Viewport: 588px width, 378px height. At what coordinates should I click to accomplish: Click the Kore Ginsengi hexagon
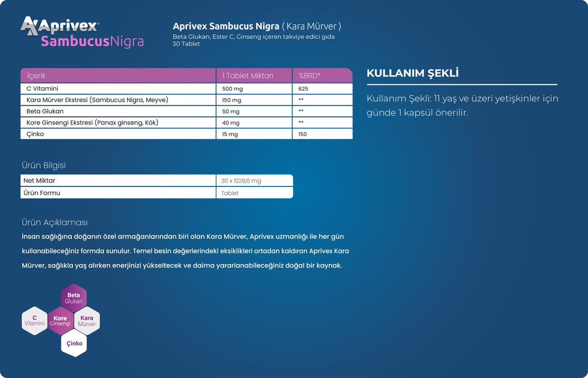click(x=60, y=321)
